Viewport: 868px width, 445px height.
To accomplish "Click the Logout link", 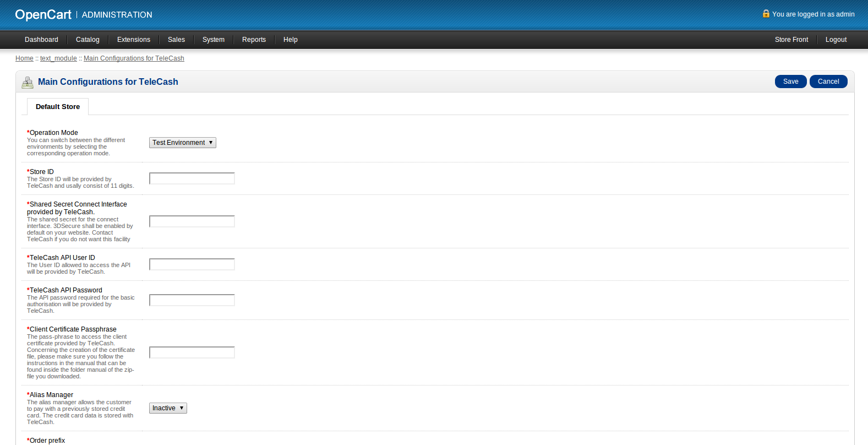I will coord(836,40).
